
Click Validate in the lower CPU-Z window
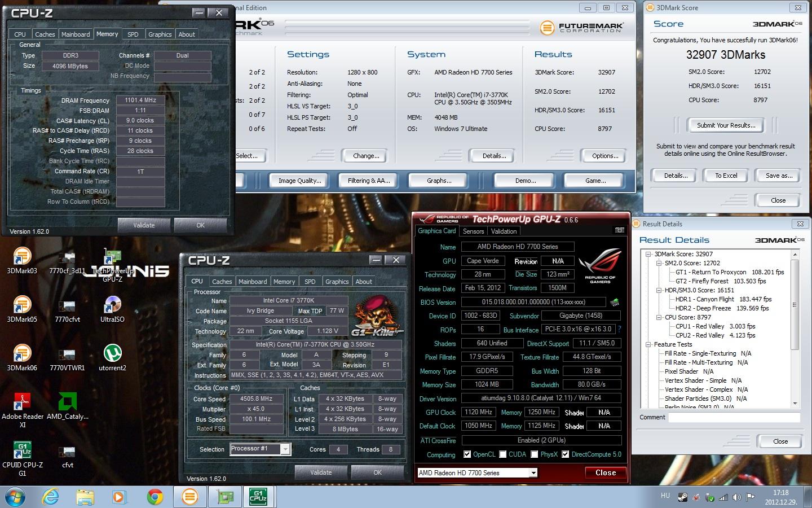click(321, 472)
